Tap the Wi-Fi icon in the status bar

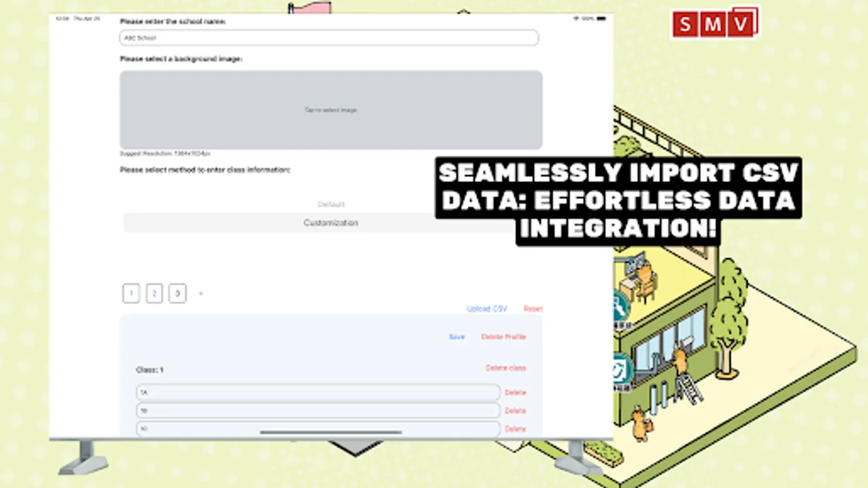(577, 17)
